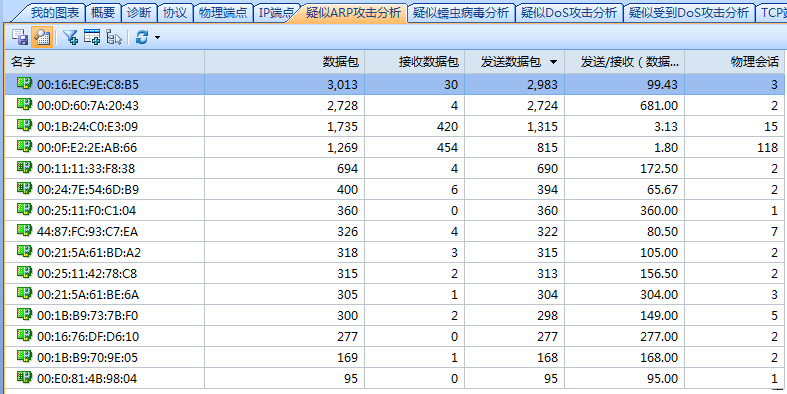Click the node icon for 00:25:11:F0:C1:04
Viewport: 787px width, 394px height.
pyautogui.click(x=25, y=210)
